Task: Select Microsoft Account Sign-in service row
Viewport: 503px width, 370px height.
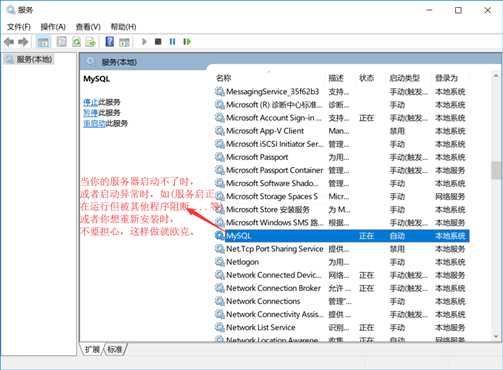Action: (342, 118)
